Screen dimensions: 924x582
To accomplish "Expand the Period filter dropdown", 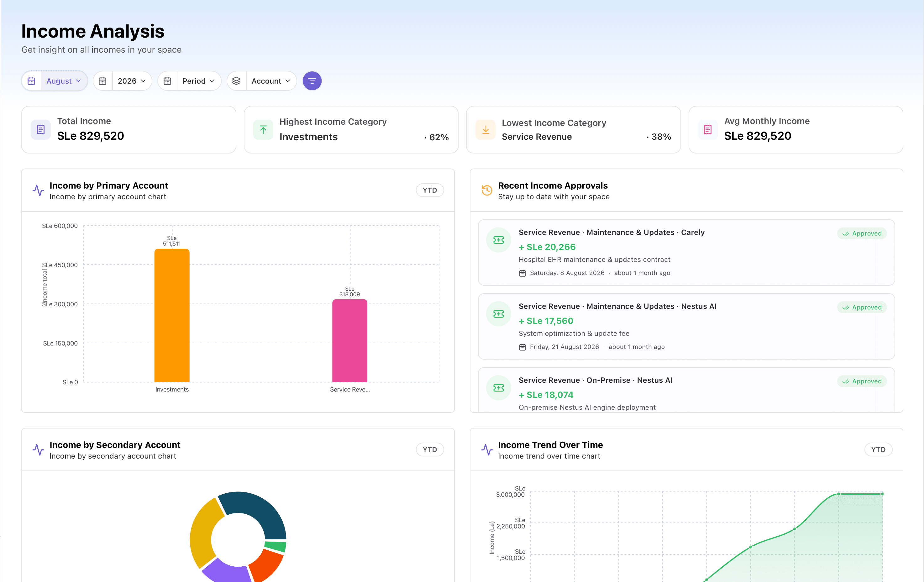I will click(198, 81).
